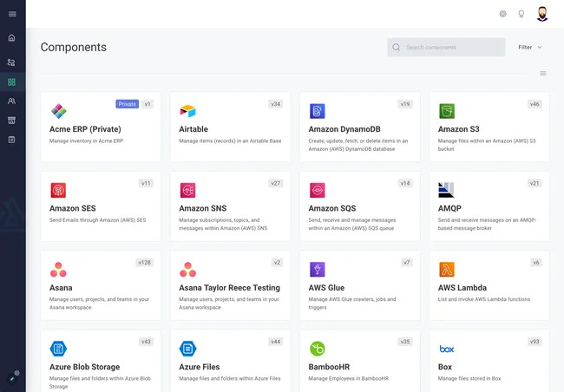Click the Private badge on Acme ERP

(x=127, y=104)
